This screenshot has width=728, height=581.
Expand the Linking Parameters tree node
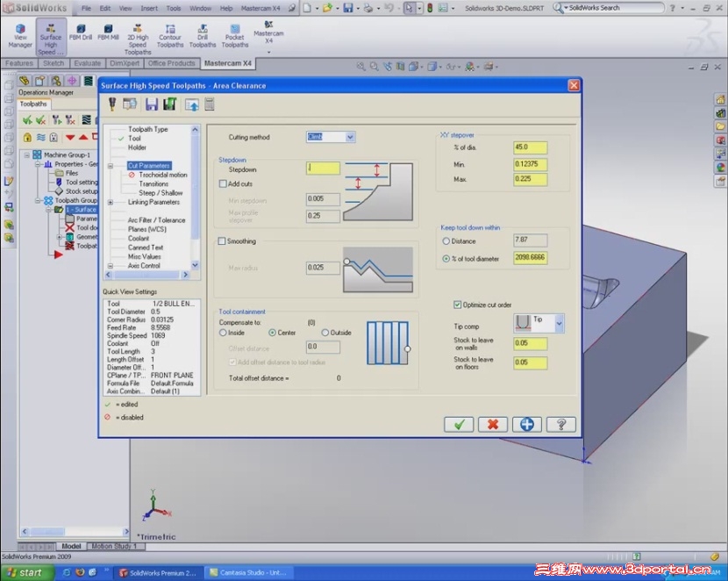111,202
